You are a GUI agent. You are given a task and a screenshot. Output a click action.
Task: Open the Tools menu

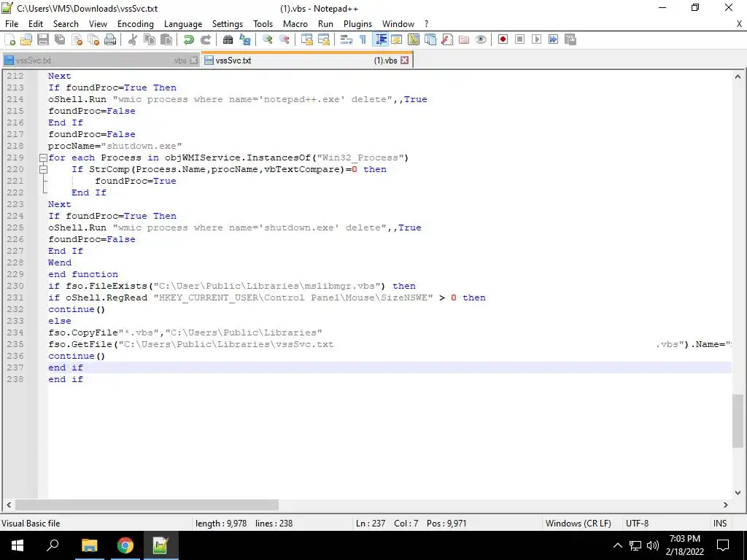point(263,24)
